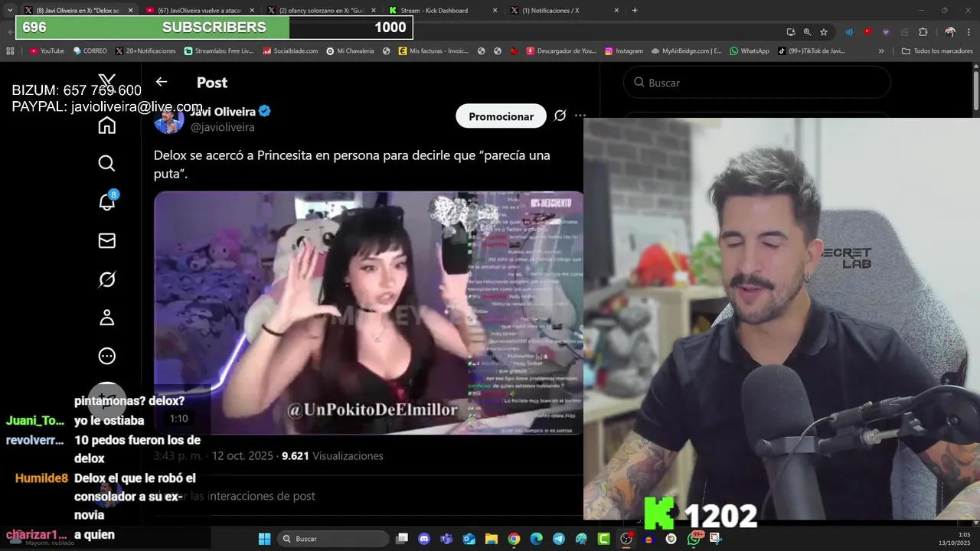Click the Windows Start button

tap(264, 539)
